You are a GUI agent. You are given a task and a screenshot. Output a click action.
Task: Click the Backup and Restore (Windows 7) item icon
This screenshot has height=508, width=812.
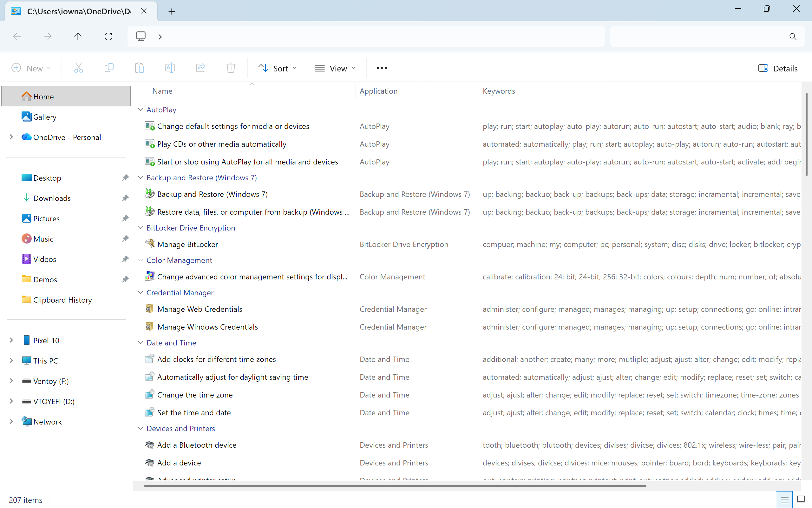pos(150,194)
